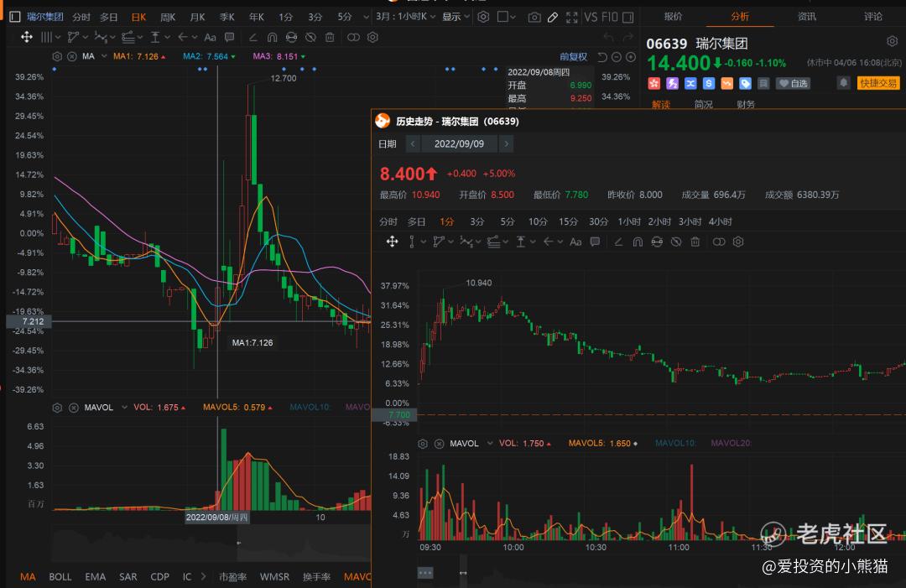Click the 2022/09/09 date field
Screen dimensions: 906x588
[460, 143]
